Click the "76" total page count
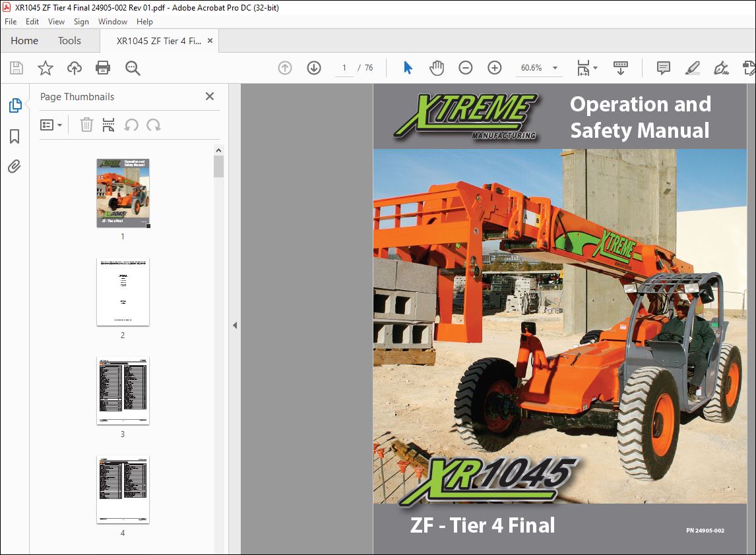 (368, 68)
